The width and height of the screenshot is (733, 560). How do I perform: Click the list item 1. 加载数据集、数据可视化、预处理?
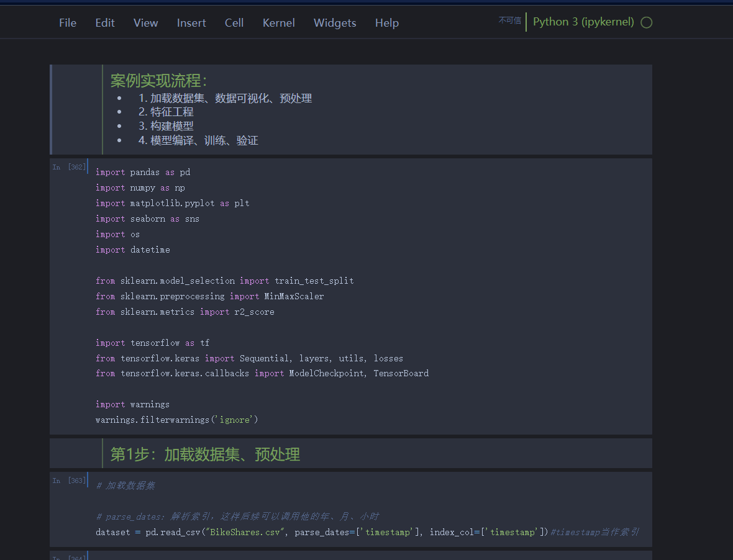[x=225, y=98]
